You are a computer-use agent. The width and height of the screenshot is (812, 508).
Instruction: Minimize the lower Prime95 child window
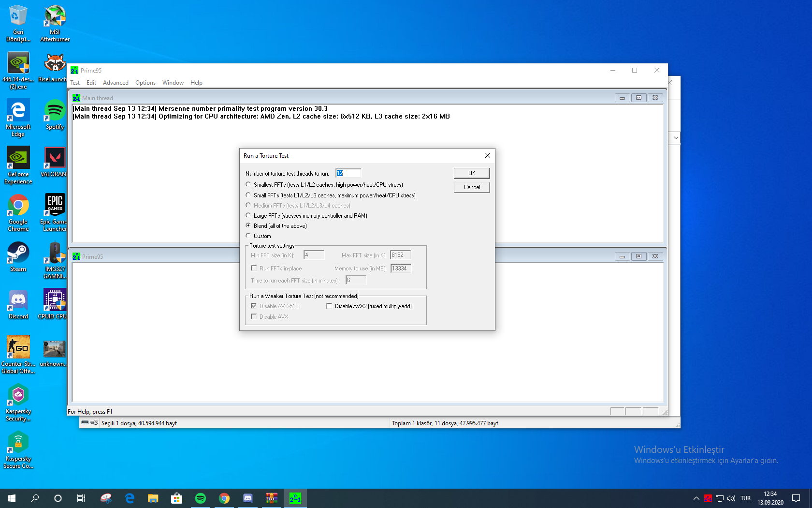(622, 256)
